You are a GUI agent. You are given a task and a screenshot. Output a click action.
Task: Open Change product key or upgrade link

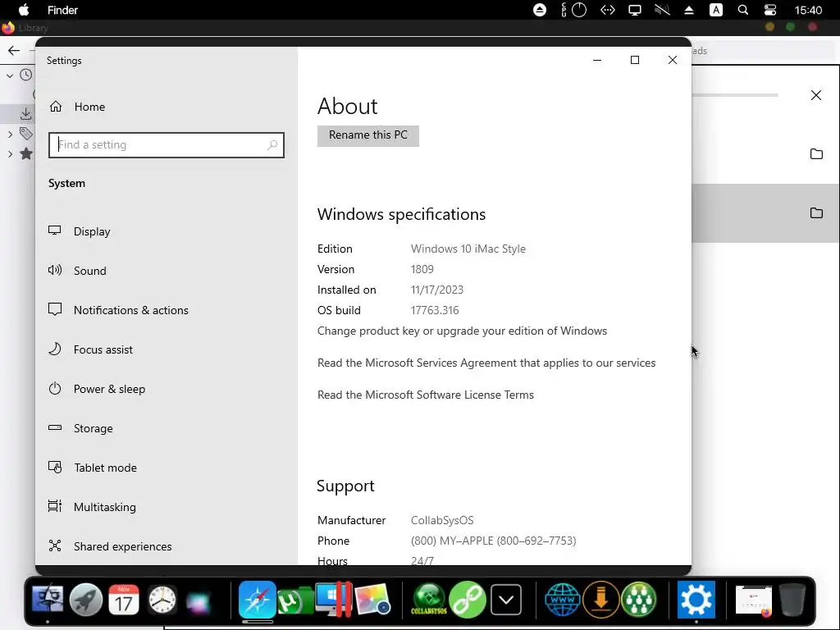(x=462, y=331)
